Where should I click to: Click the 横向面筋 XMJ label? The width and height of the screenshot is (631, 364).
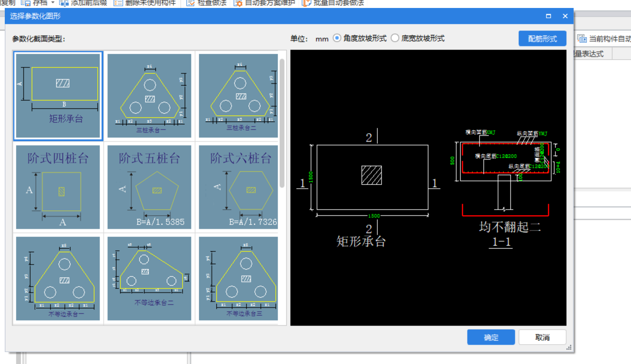click(x=480, y=132)
